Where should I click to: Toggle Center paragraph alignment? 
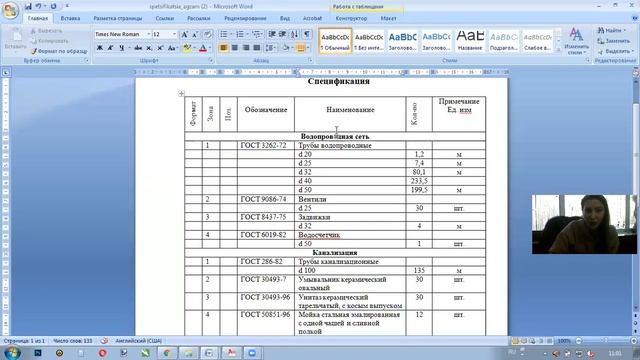(x=235, y=48)
